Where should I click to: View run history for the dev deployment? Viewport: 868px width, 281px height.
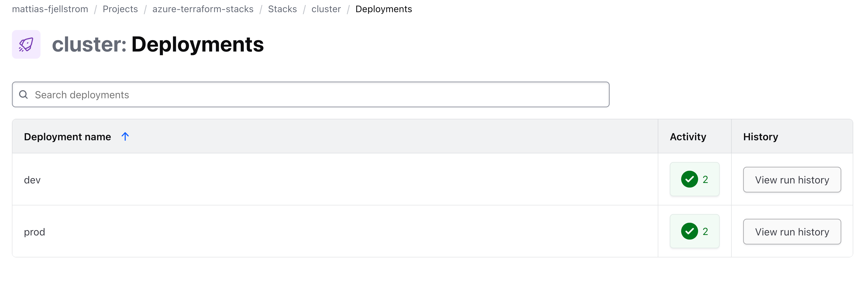[x=792, y=179]
